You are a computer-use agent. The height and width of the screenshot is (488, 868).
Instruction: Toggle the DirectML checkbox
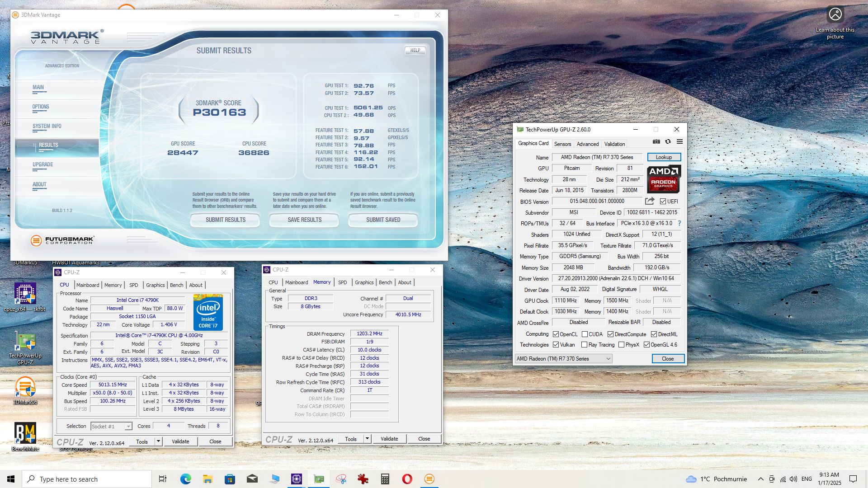[654, 334]
